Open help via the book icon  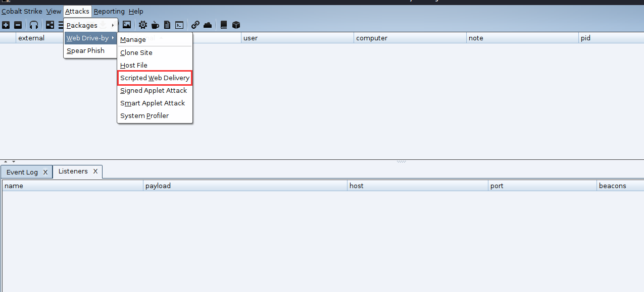click(224, 25)
